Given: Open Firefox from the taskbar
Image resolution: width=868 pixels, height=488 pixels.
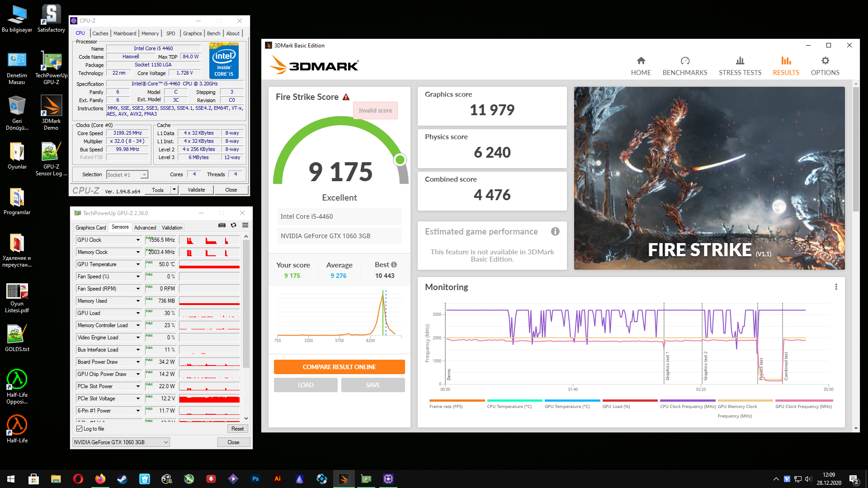Looking at the screenshot, I should click(100, 479).
